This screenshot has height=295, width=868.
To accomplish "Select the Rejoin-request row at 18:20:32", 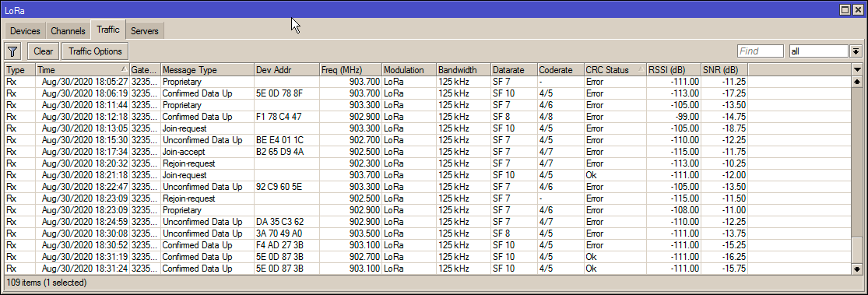I will click(x=428, y=163).
